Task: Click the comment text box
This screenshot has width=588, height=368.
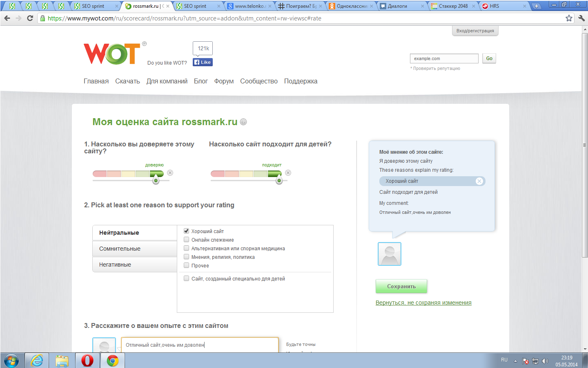Action: [x=200, y=345]
